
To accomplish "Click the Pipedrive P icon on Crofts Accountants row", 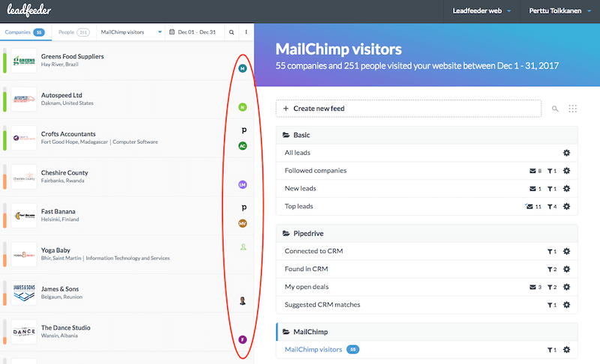I will [x=244, y=130].
